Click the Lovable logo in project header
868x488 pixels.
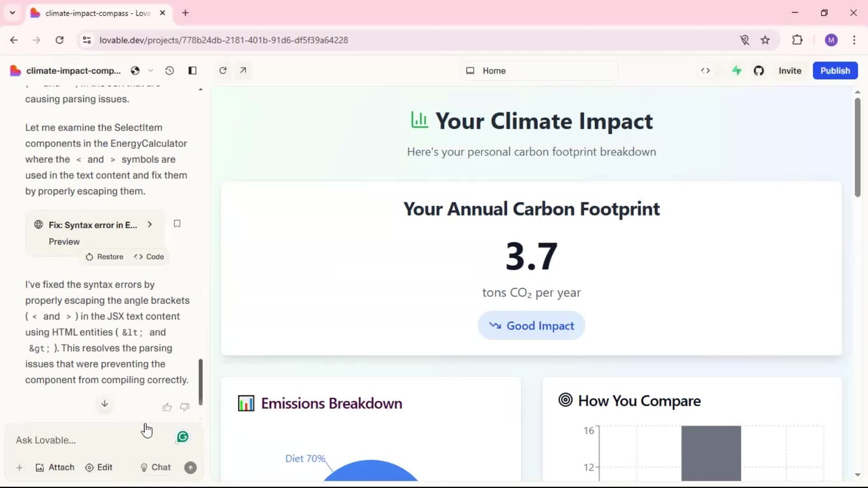15,70
